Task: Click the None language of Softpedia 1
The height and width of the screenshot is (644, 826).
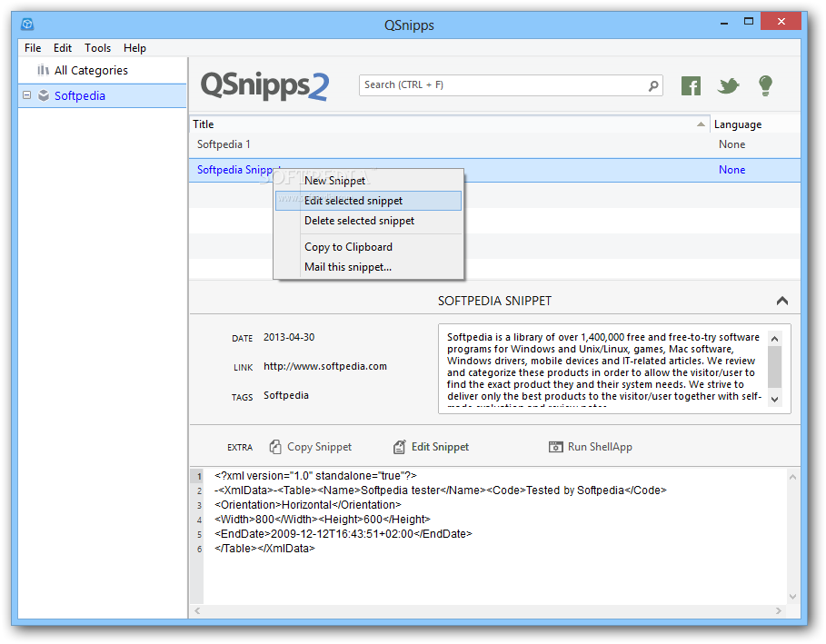Action: point(731,144)
